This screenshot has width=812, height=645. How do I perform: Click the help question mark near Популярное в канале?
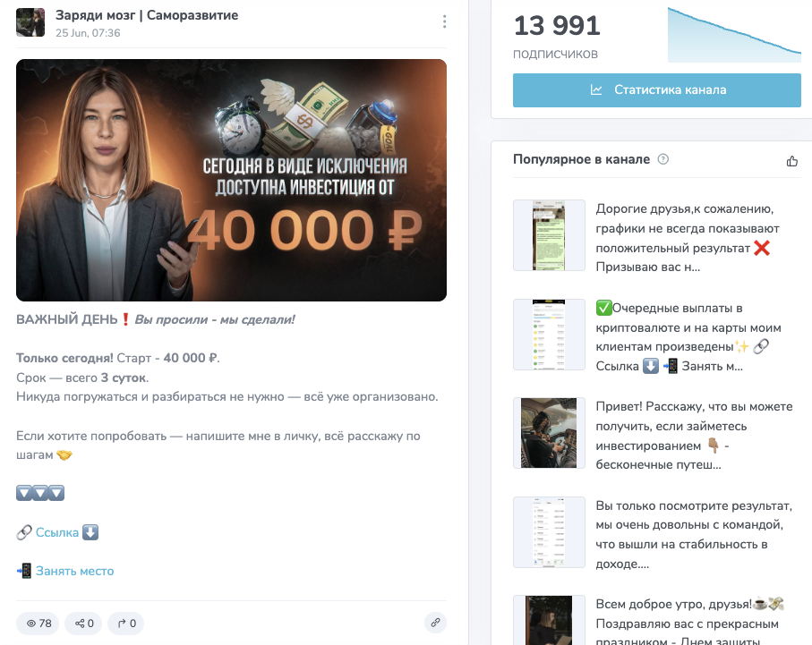pos(662,159)
